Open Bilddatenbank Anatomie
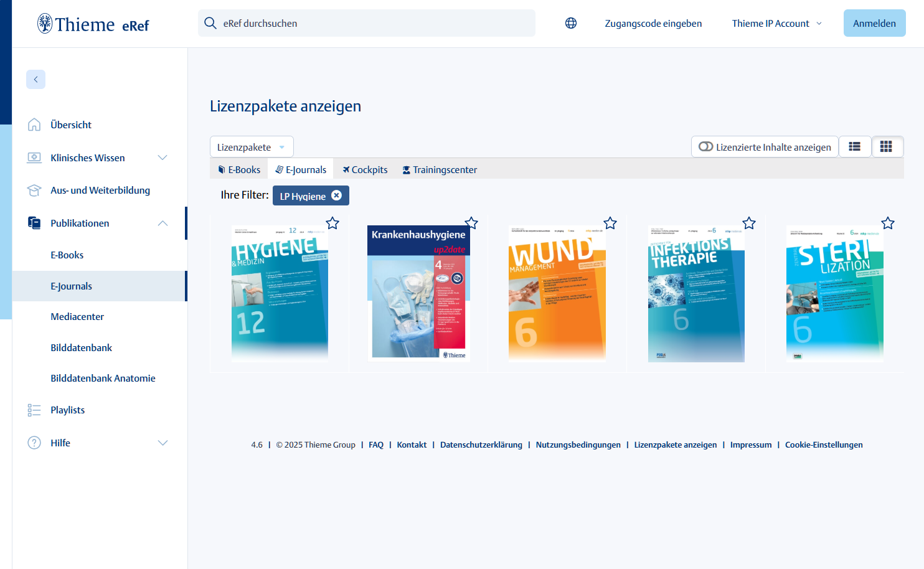924x569 pixels. pyautogui.click(x=103, y=378)
